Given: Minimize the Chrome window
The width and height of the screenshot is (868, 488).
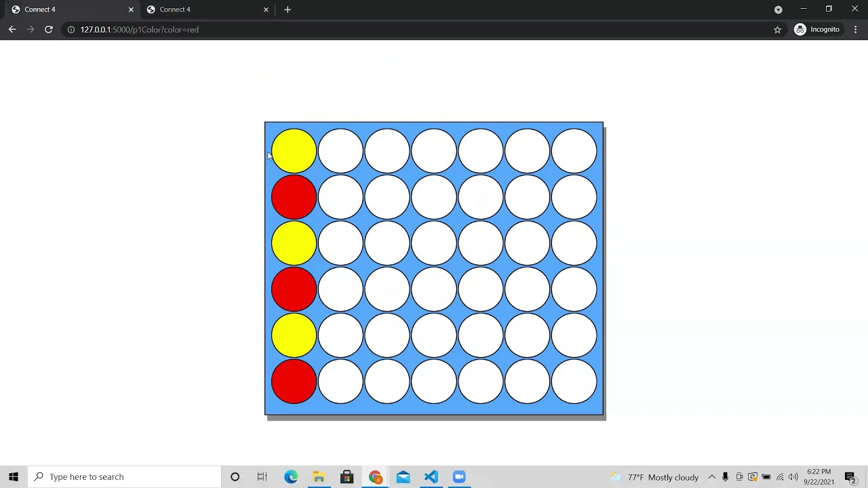Looking at the screenshot, I should pyautogui.click(x=804, y=9).
